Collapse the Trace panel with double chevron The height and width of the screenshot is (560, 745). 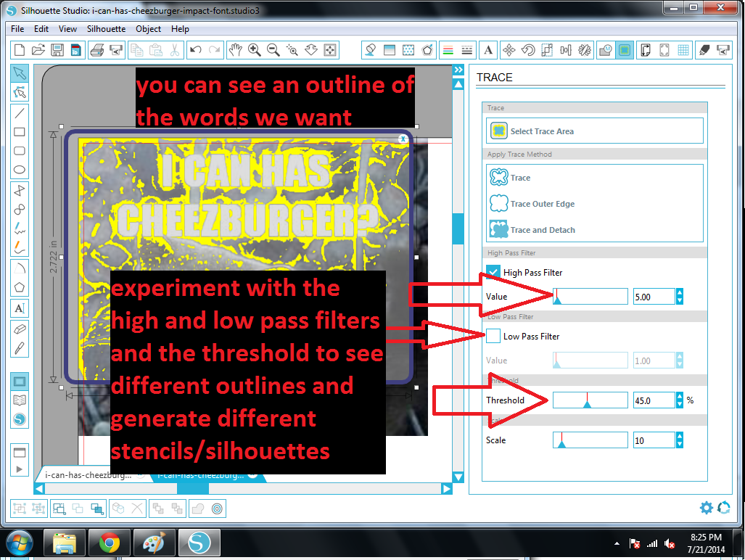tap(458, 70)
